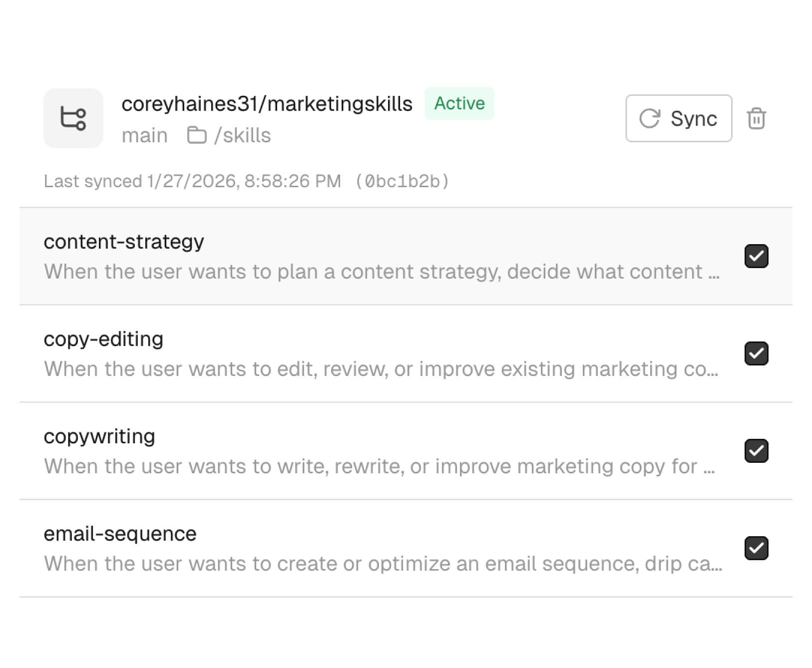Viewport: 812px width, 668px height.
Task: Open the coreyhaines31/marketingskills repository link
Action: [268, 103]
